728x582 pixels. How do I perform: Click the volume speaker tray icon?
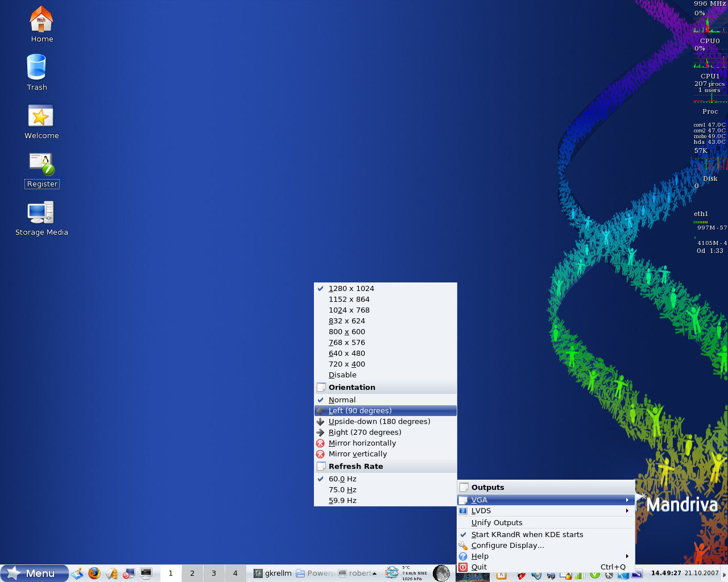(536, 575)
